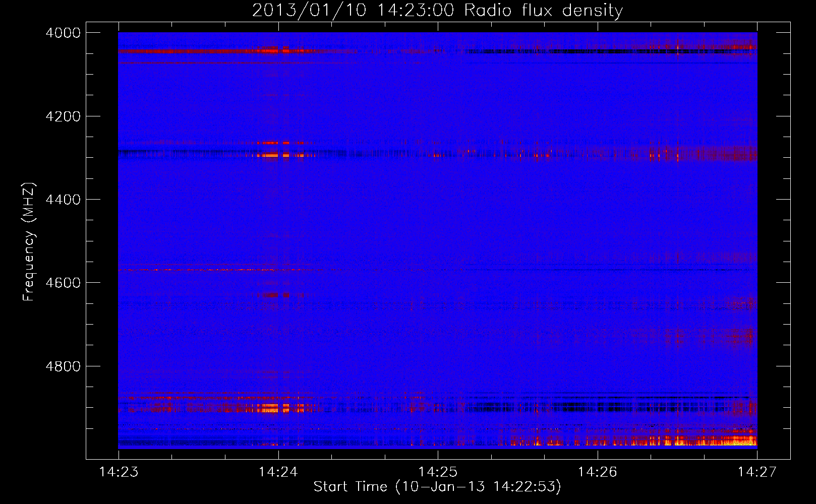816x504 pixels.
Task: Select the 4000 frequency tick label
Action: [63, 33]
